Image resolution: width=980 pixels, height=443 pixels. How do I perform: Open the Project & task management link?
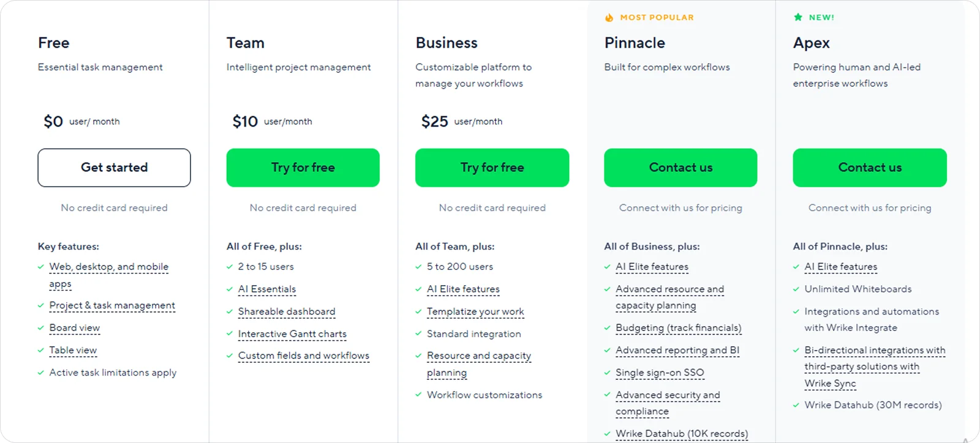coord(112,305)
